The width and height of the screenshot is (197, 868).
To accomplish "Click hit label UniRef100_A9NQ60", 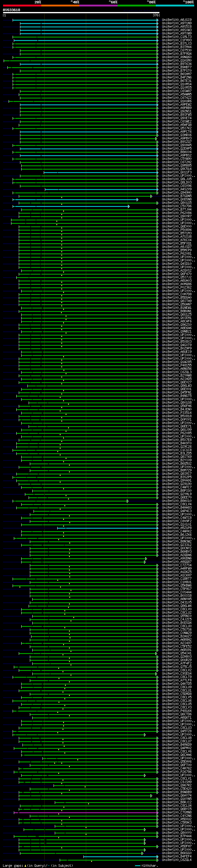I will pos(177,57).
